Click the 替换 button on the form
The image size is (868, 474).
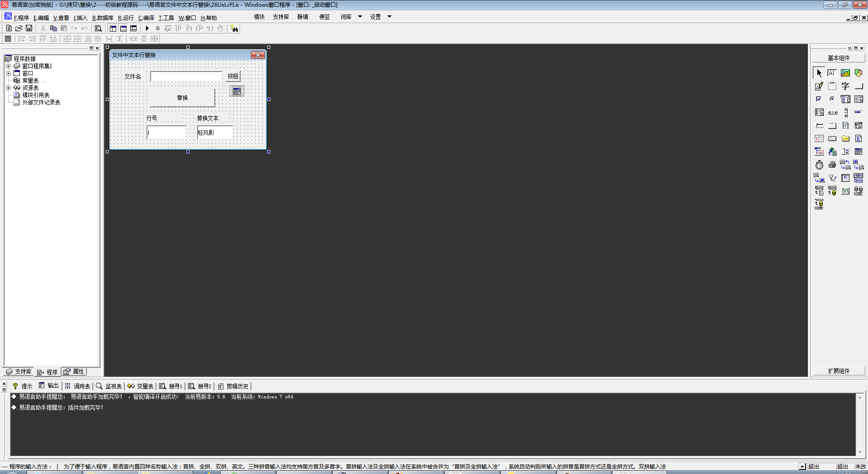pos(182,98)
